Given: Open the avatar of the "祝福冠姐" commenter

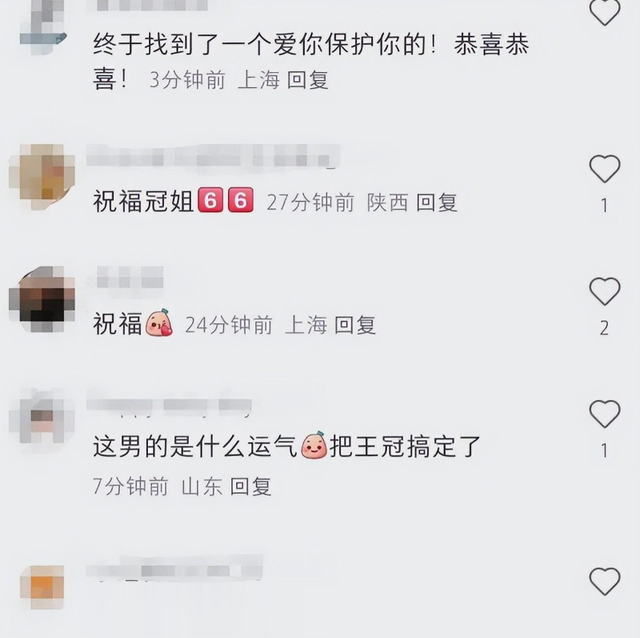Looking at the screenshot, I should [x=42, y=176].
